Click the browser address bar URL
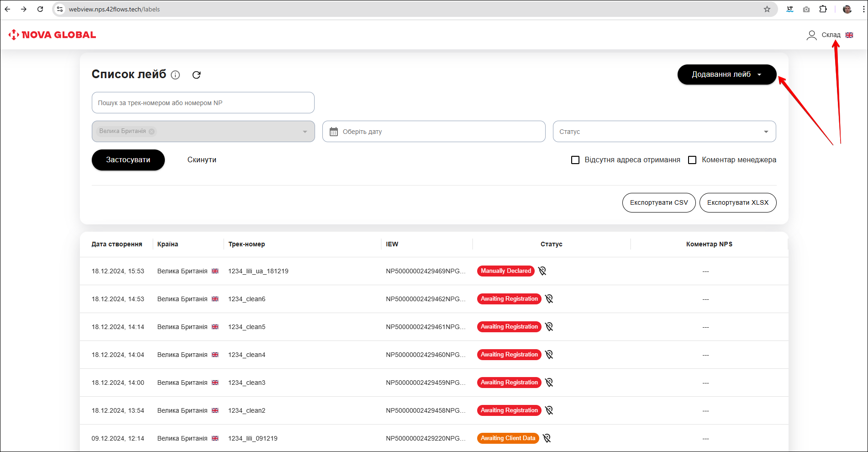Viewport: 868px width, 452px height. pos(114,9)
